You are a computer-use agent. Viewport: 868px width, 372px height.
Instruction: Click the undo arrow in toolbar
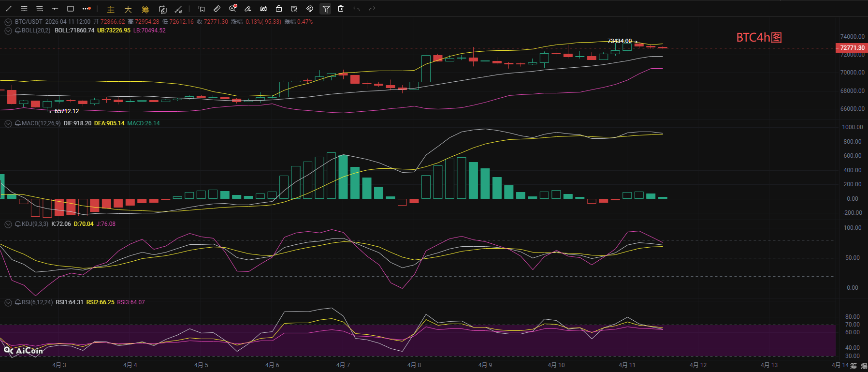tap(356, 9)
